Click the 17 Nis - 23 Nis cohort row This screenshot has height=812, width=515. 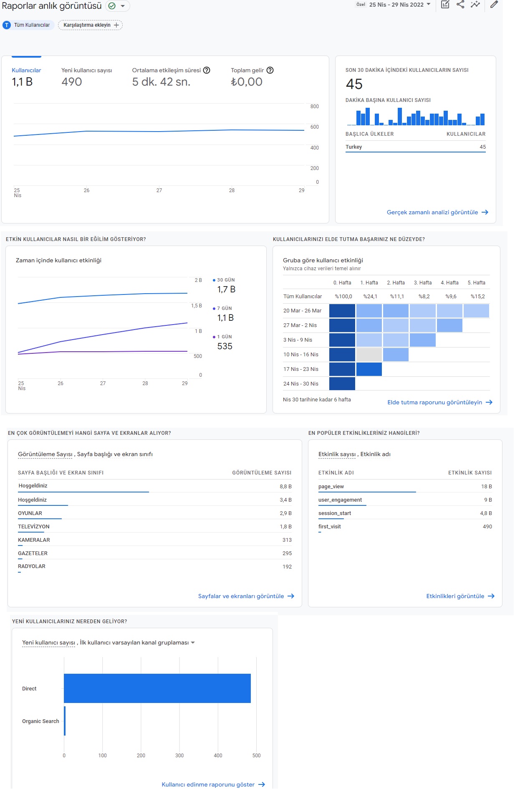tap(386, 369)
